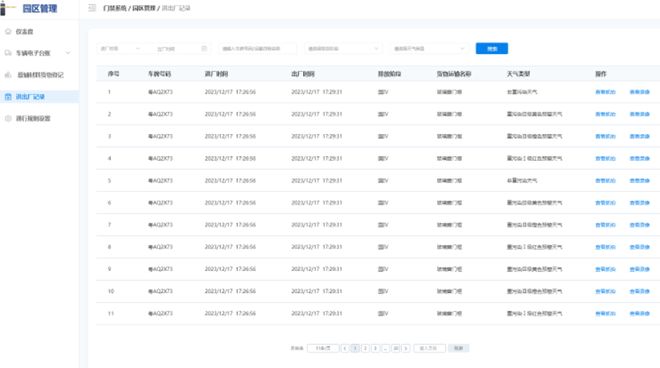660x368 pixels.
Task: Expand the 车辆电子台账 submenu chevron
Action: click(x=68, y=53)
